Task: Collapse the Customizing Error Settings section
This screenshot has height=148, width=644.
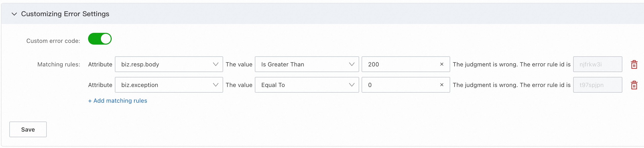Action: click(14, 14)
